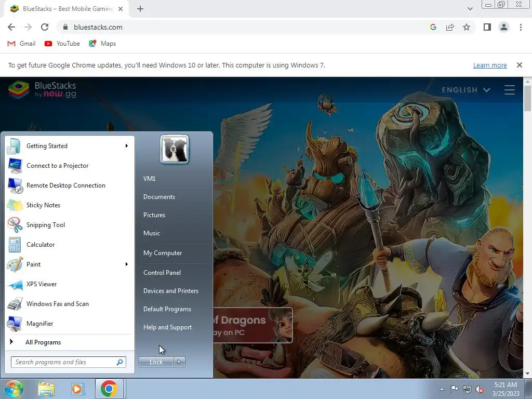Click Chrome taskbar icon
532x399 pixels.
pos(109,389)
